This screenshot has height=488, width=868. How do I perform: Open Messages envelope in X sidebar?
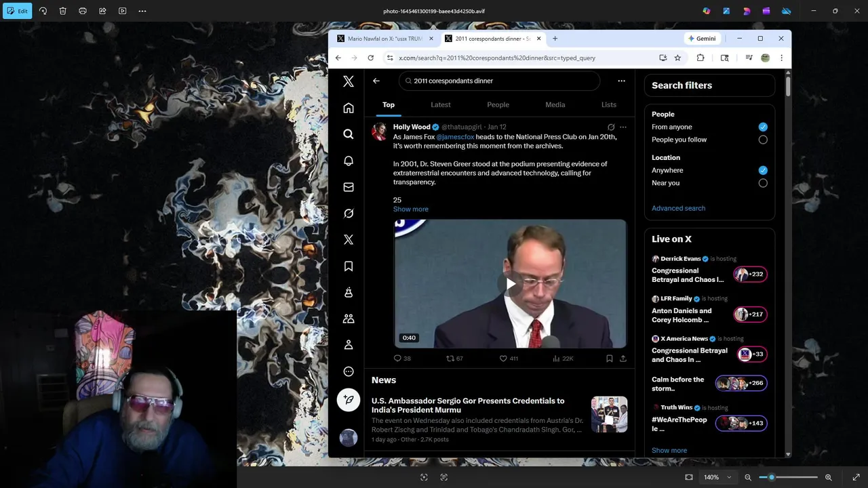(349, 187)
